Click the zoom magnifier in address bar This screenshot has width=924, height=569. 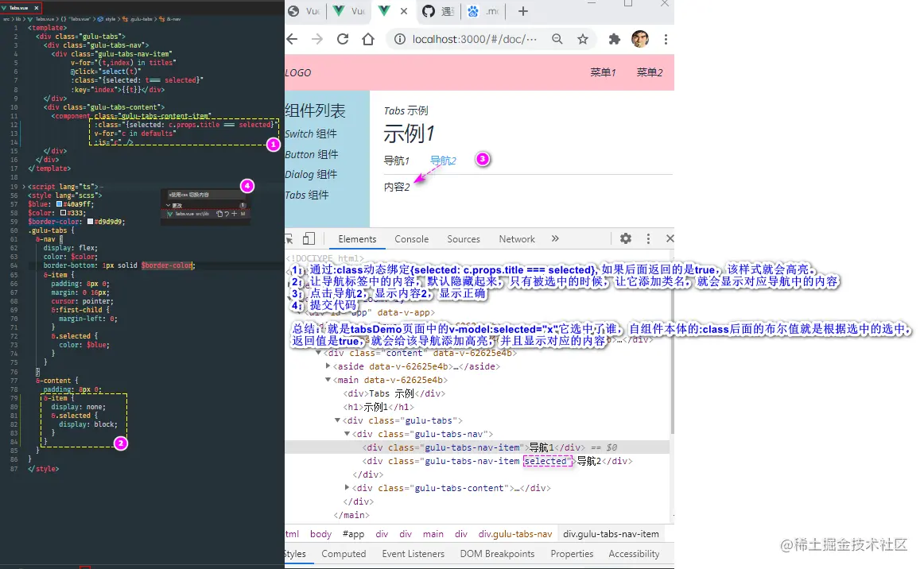[557, 40]
